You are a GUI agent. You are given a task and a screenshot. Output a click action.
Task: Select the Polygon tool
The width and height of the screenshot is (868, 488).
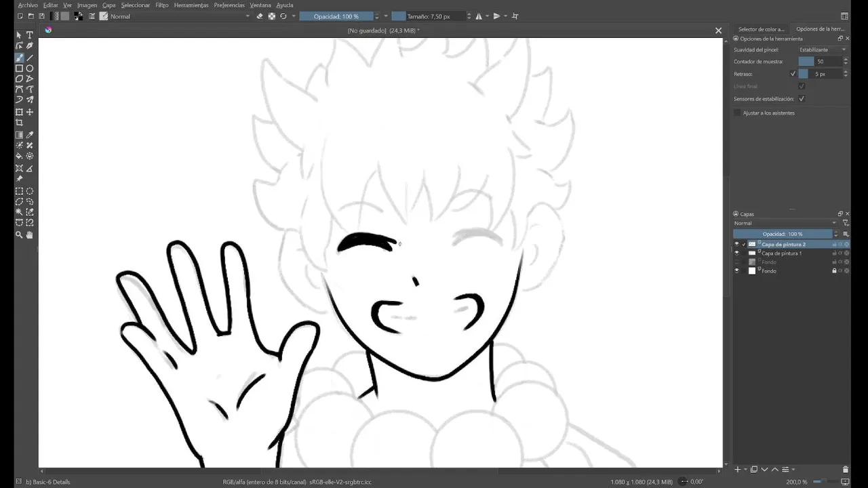click(x=19, y=79)
